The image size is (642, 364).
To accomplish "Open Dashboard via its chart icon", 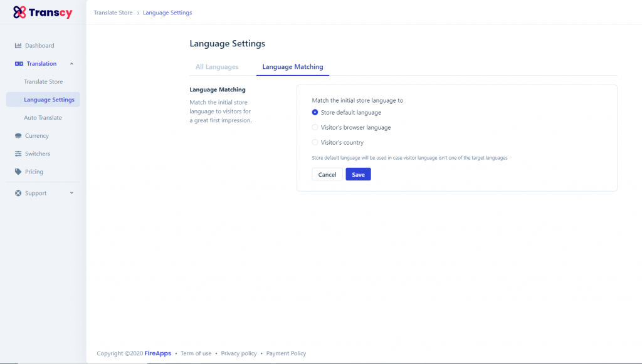I will pyautogui.click(x=18, y=46).
